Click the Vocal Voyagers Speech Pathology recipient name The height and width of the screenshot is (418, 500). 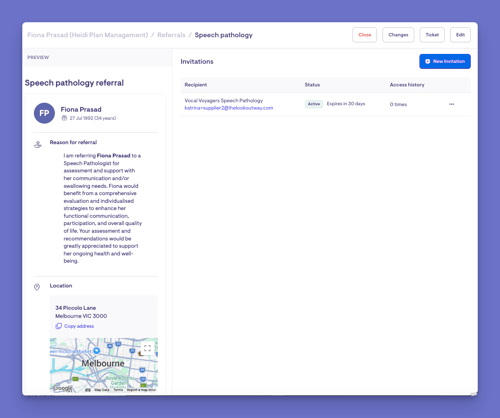pos(224,101)
